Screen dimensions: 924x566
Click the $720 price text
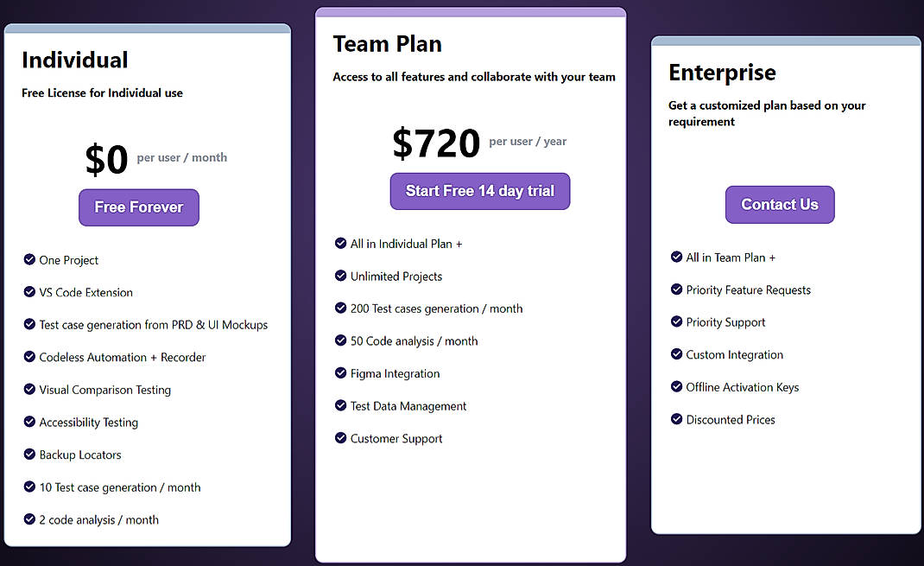coord(436,143)
